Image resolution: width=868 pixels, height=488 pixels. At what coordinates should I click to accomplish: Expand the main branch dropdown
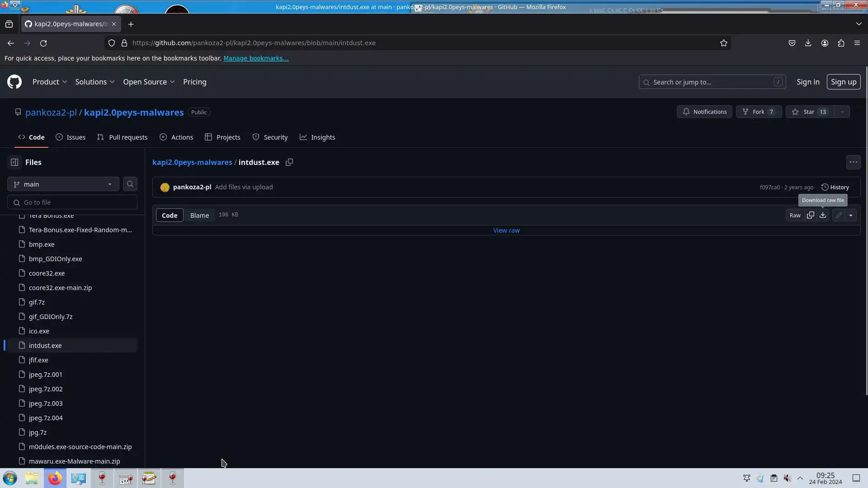[x=63, y=184]
